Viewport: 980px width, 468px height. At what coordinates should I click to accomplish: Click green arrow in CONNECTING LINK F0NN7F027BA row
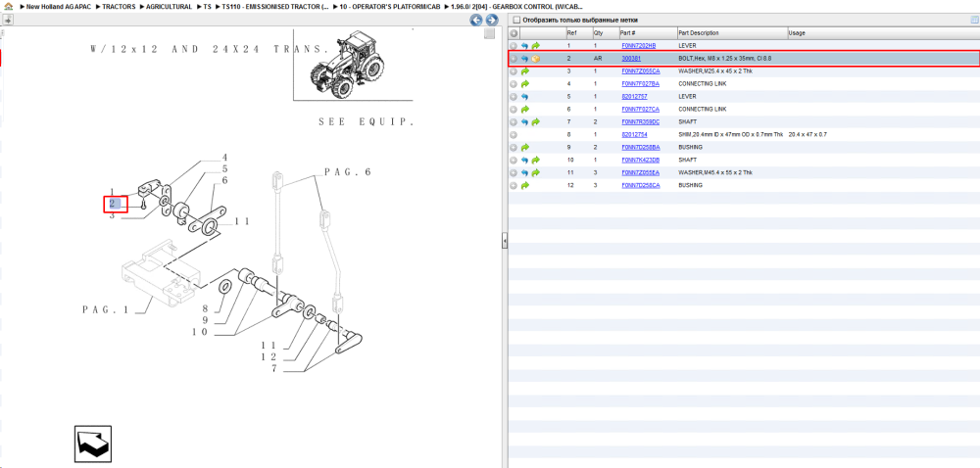(525, 83)
